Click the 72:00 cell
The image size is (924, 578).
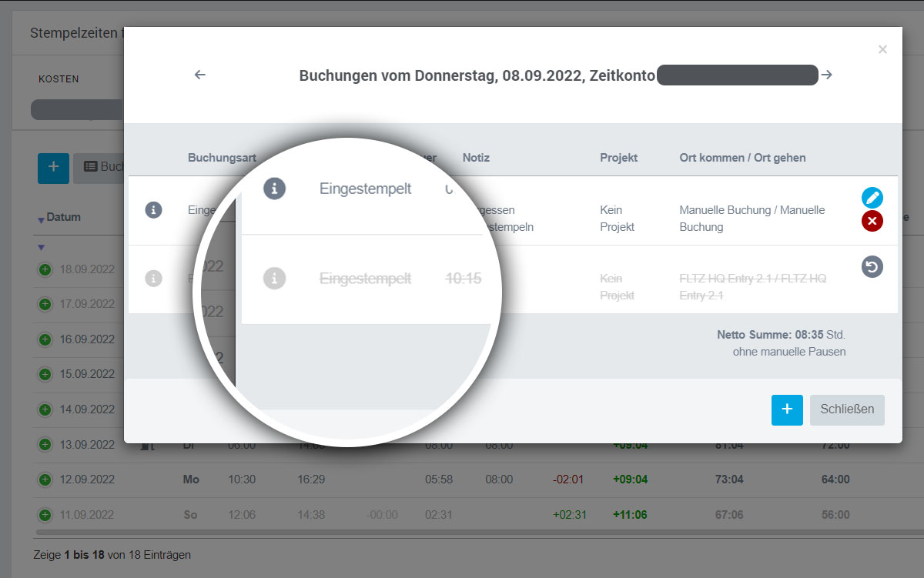(835, 445)
